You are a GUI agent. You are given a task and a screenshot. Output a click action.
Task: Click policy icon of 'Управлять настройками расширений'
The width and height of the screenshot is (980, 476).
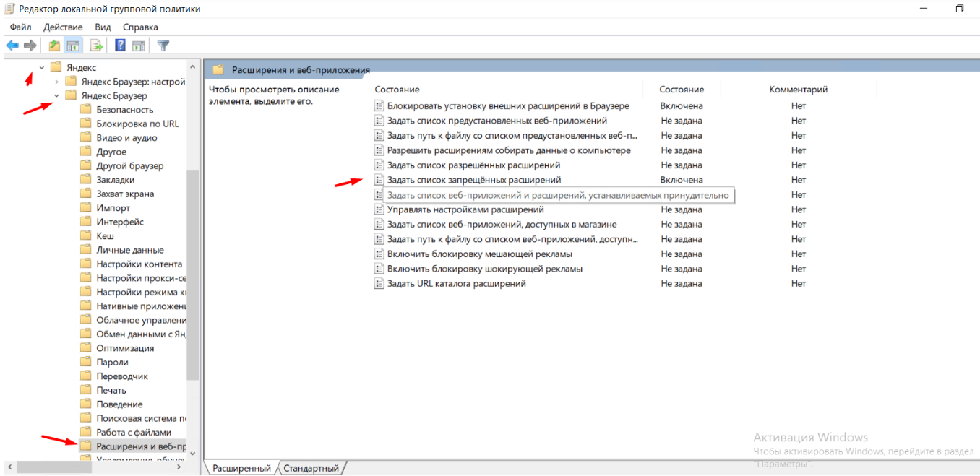tap(379, 209)
